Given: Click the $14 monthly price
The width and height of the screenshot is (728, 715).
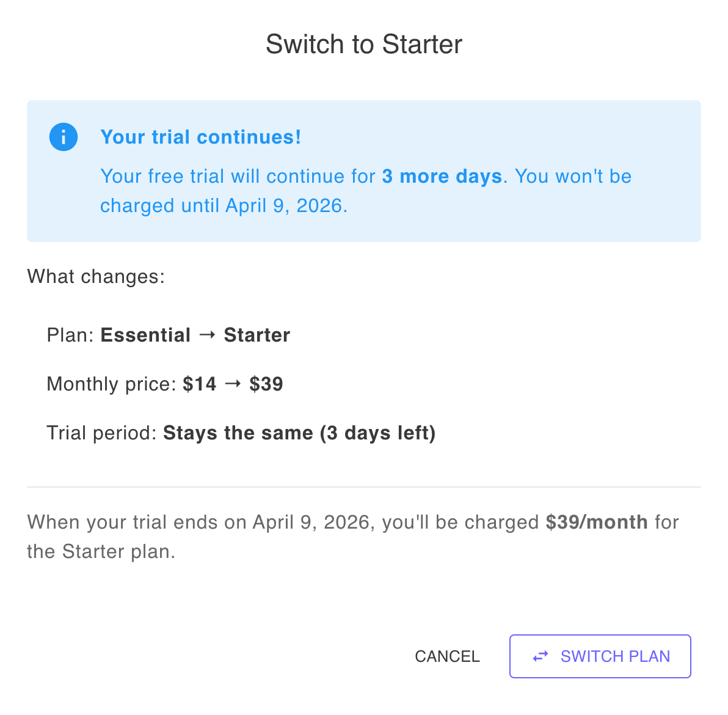Looking at the screenshot, I should [x=200, y=384].
